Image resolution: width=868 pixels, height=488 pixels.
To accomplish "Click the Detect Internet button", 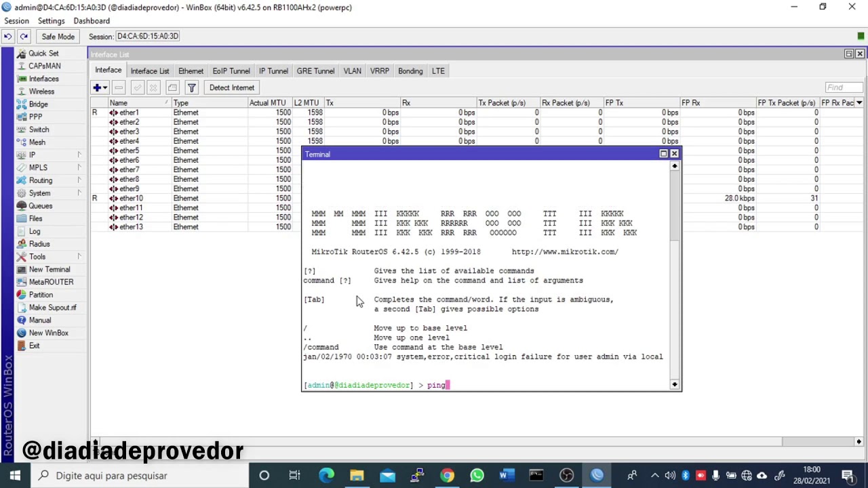I will (232, 87).
